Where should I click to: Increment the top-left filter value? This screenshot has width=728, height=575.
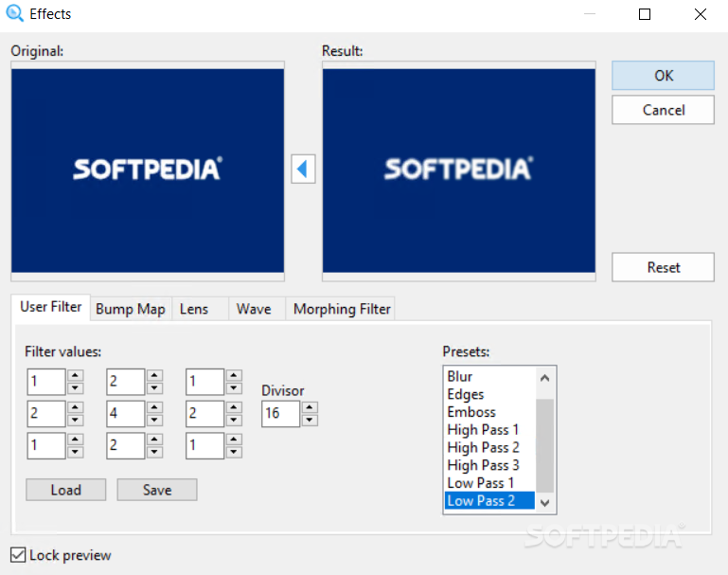coord(75,375)
